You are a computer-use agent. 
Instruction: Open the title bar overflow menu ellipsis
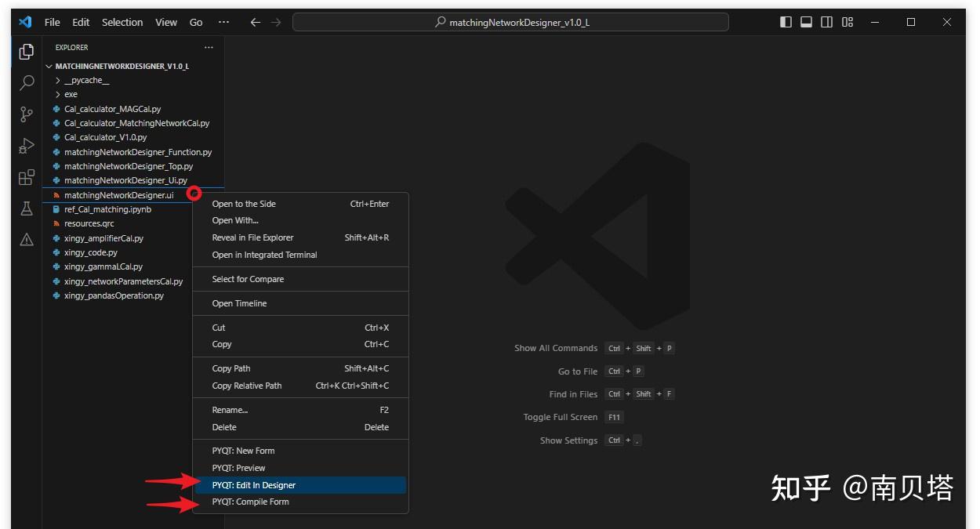tap(223, 22)
